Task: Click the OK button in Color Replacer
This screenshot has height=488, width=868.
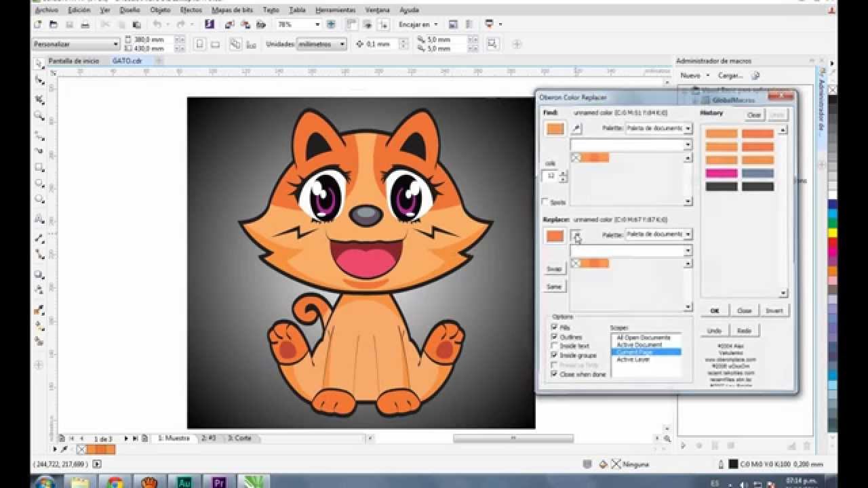Action: (714, 310)
